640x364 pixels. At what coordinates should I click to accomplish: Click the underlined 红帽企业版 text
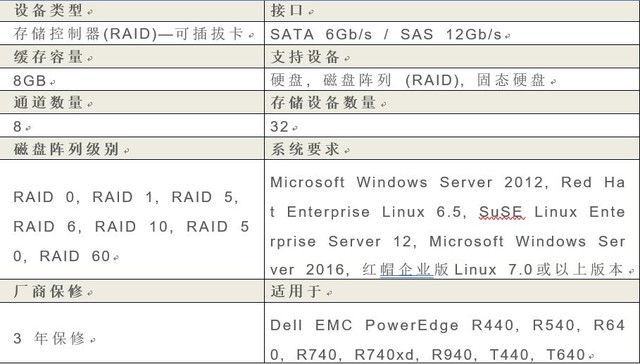(x=405, y=270)
